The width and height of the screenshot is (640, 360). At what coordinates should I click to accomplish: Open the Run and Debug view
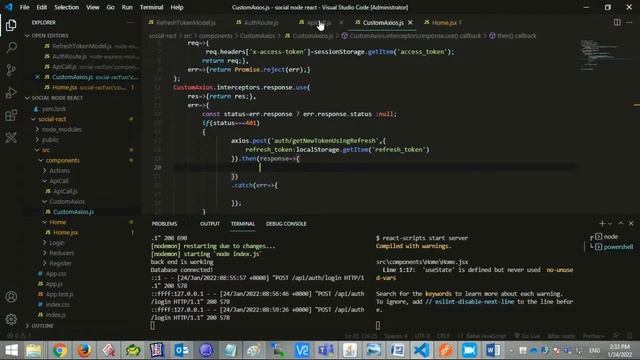11,93
